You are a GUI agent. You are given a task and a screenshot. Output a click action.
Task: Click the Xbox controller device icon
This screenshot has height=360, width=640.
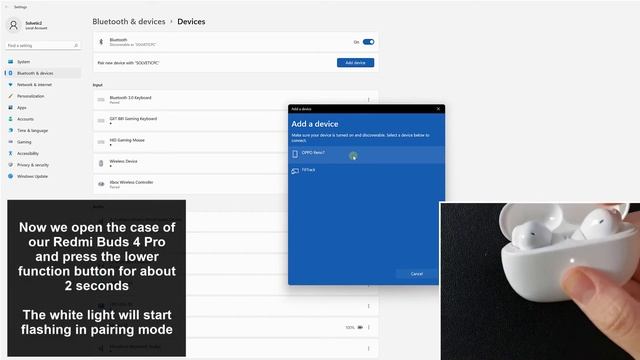[x=101, y=184]
